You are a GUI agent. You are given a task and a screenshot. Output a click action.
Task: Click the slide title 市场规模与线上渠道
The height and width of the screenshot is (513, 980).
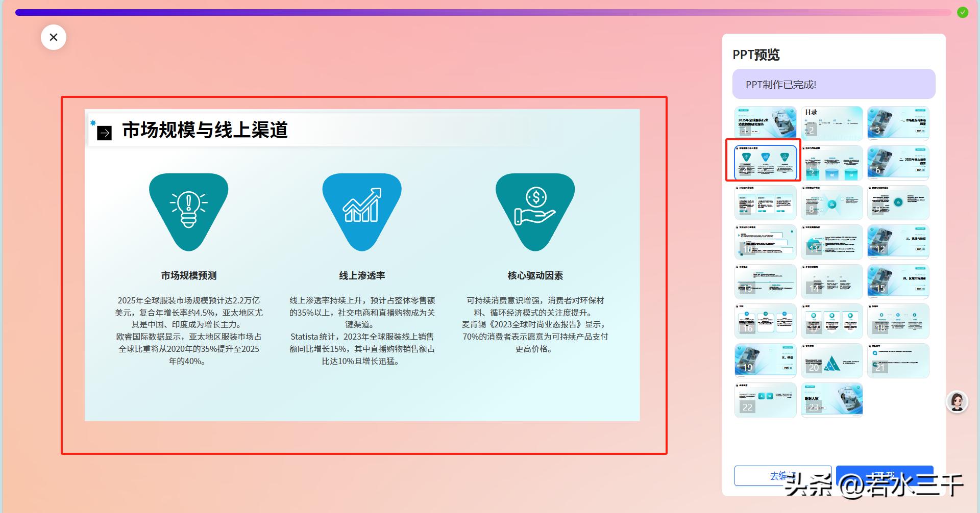(205, 130)
